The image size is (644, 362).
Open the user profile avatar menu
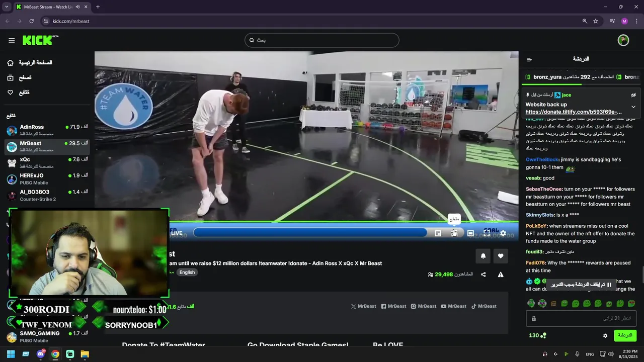coord(623,40)
